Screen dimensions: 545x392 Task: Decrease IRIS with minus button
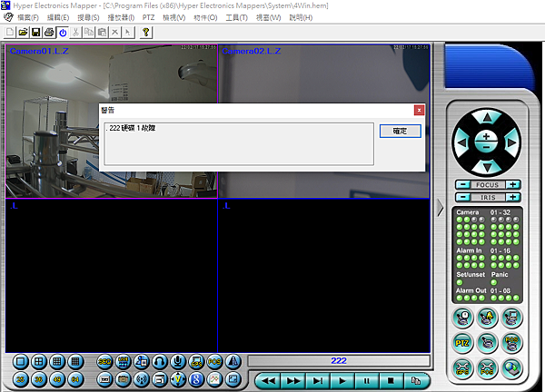pos(463,197)
